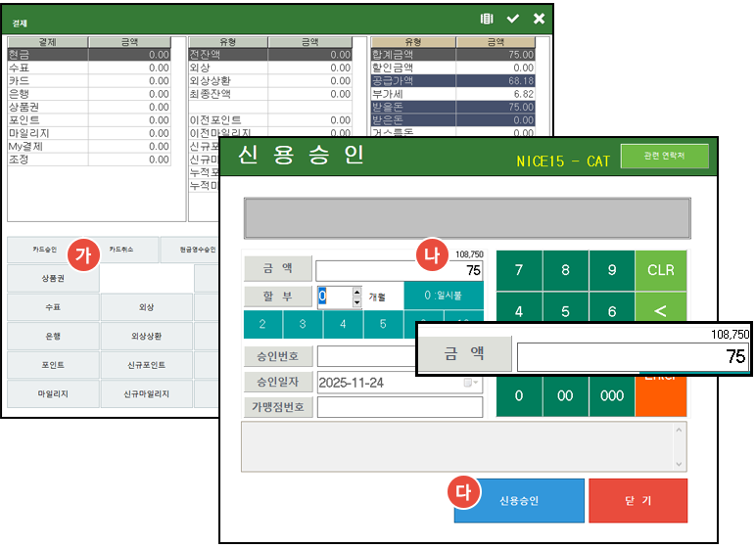The image size is (756, 549).
Task: Click the green 관련 연락처 button
Action: click(664, 157)
